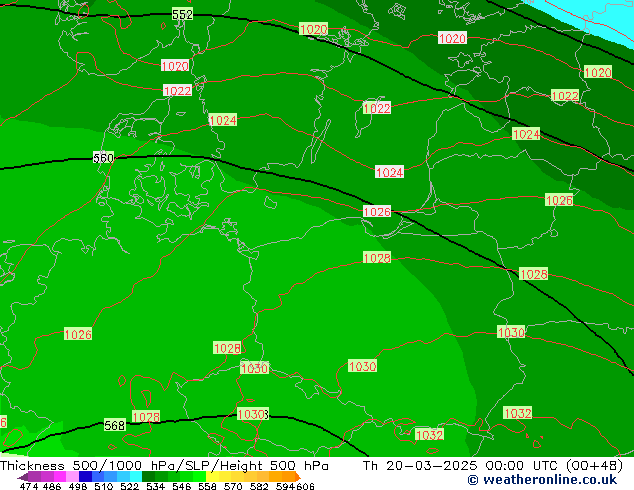Click the 552 height contour label

182,14
